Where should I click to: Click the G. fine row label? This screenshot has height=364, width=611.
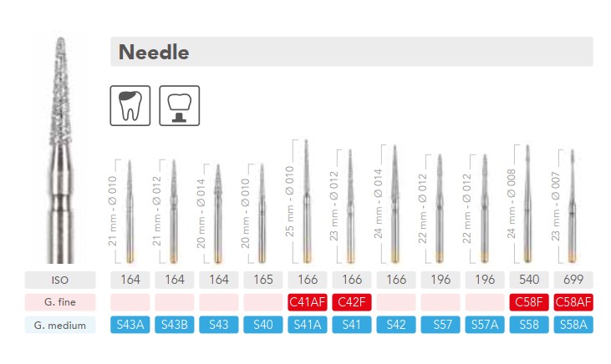click(60, 302)
